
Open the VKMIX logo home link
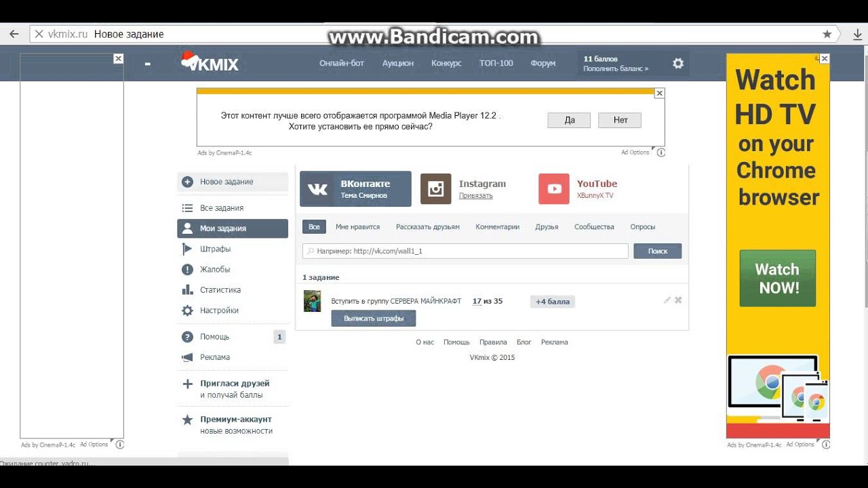coord(210,63)
